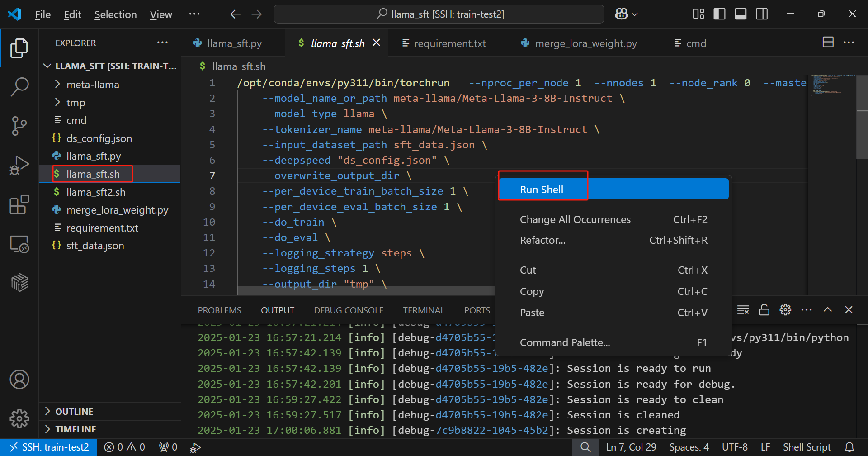868x456 pixels.
Task: Click the llama_sft command center search box
Action: 439,14
